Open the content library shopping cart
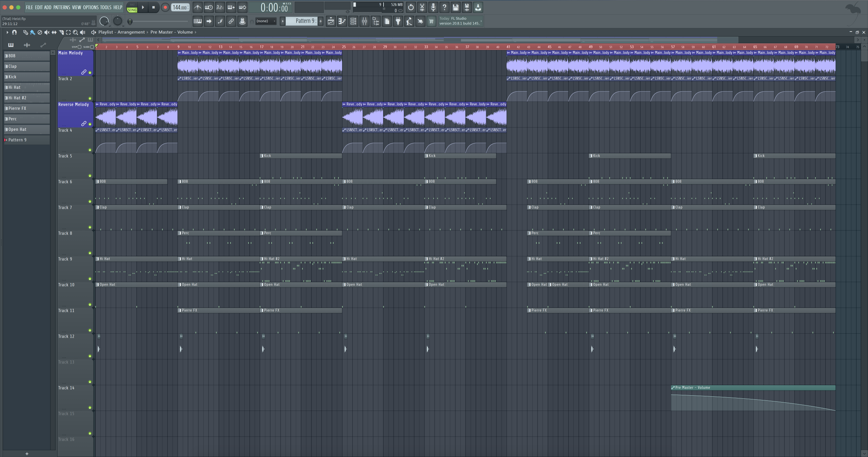 pos(431,21)
